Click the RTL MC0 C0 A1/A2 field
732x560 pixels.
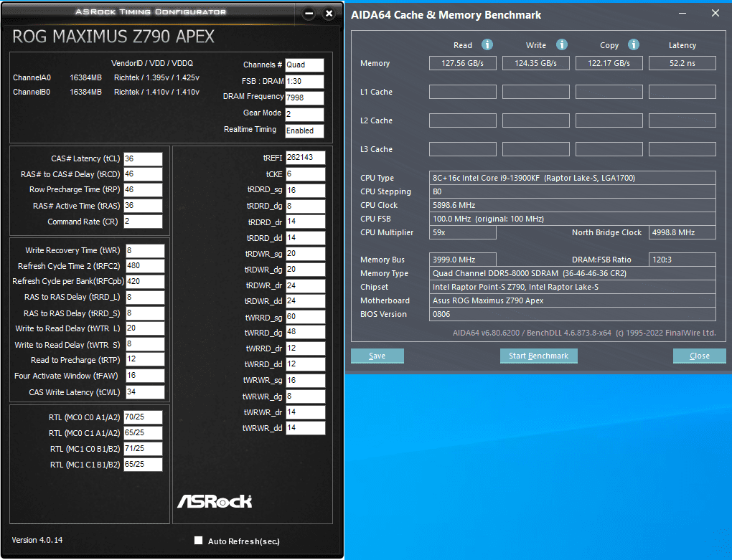[143, 417]
